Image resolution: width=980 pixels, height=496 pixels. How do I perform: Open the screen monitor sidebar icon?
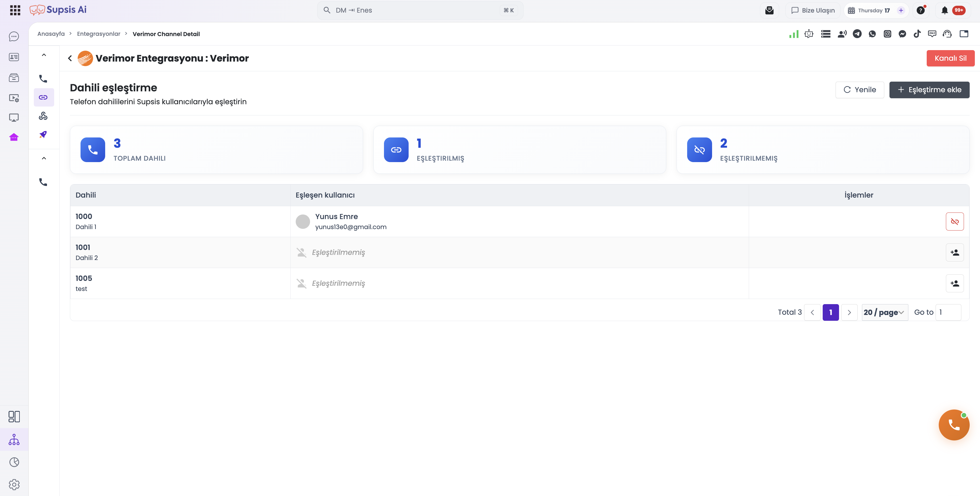coord(14,118)
